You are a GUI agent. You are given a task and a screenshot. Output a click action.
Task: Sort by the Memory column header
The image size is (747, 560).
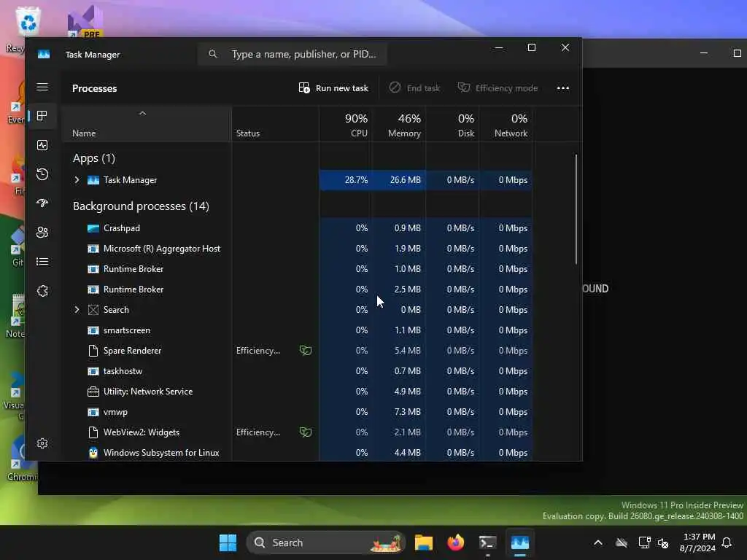pyautogui.click(x=399, y=125)
